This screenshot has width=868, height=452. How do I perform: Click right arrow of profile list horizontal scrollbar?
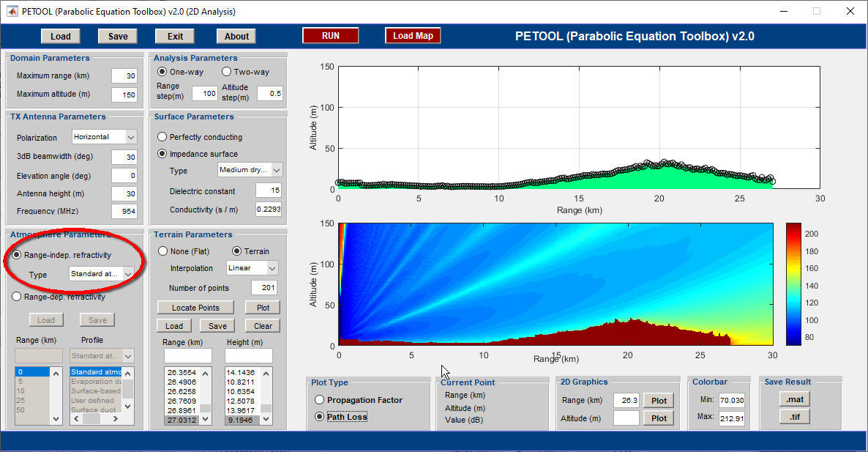[x=115, y=419]
